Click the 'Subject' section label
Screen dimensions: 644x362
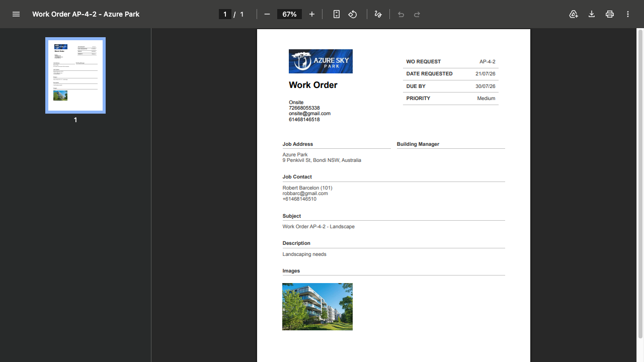(292, 216)
